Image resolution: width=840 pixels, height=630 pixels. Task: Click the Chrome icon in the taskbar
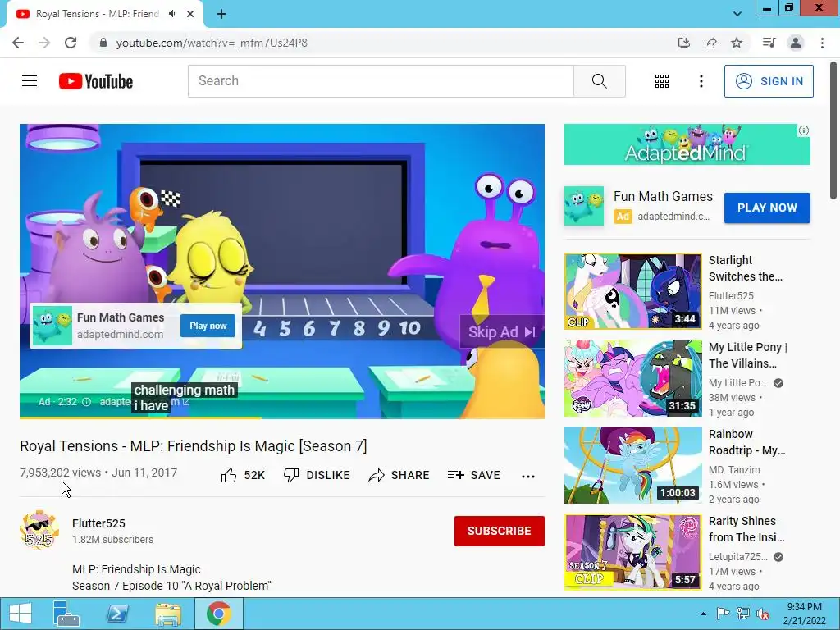point(218,614)
